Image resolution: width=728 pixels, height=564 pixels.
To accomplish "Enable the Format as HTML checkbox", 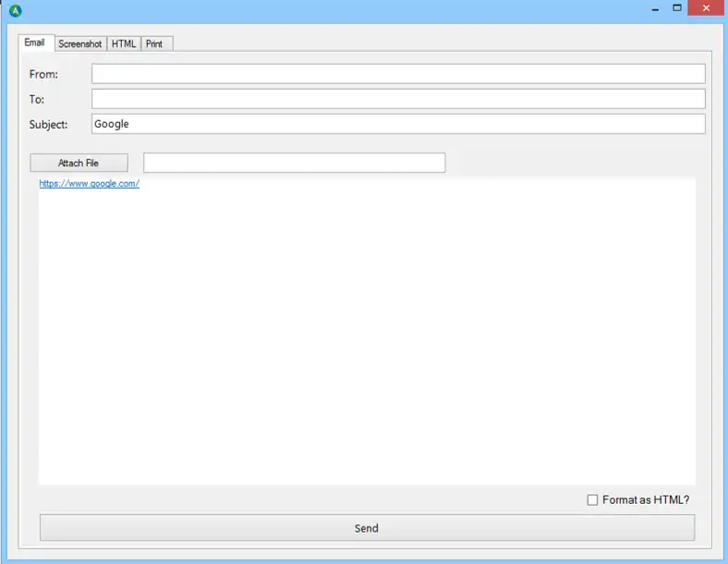I will click(592, 500).
